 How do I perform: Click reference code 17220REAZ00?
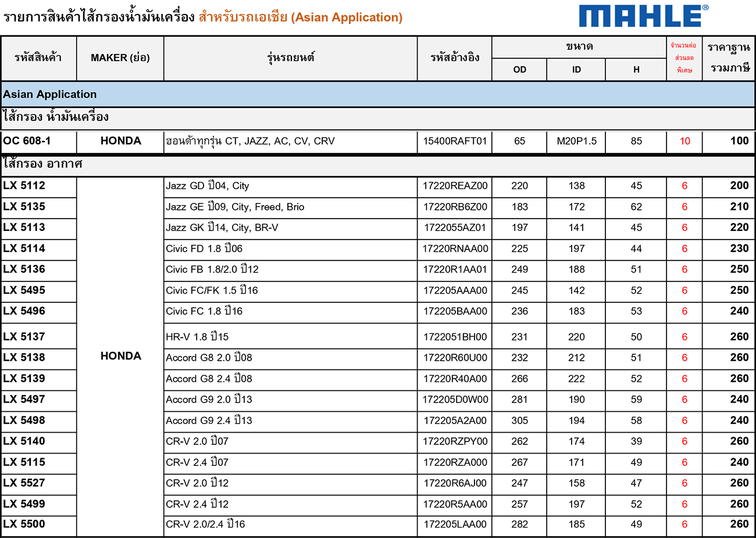click(455, 186)
